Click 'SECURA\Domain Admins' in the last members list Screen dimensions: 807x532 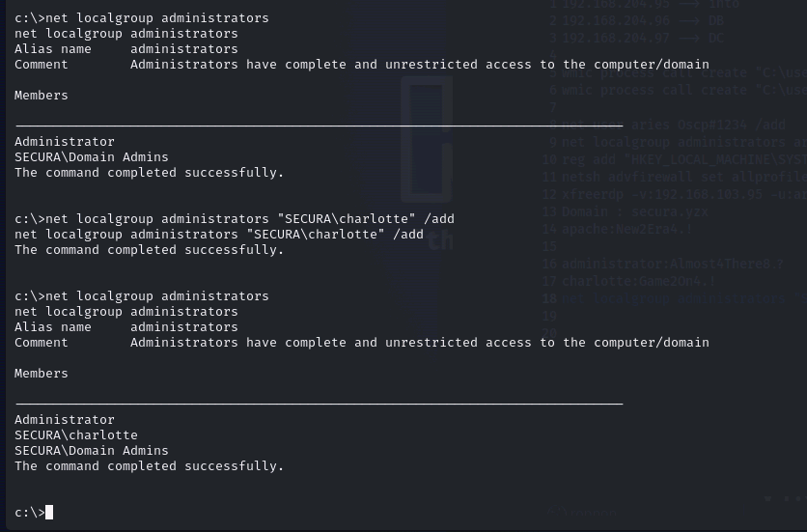[x=92, y=451]
